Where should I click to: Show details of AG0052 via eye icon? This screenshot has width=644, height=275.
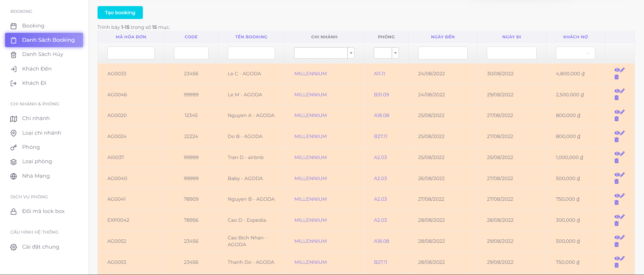(617, 237)
